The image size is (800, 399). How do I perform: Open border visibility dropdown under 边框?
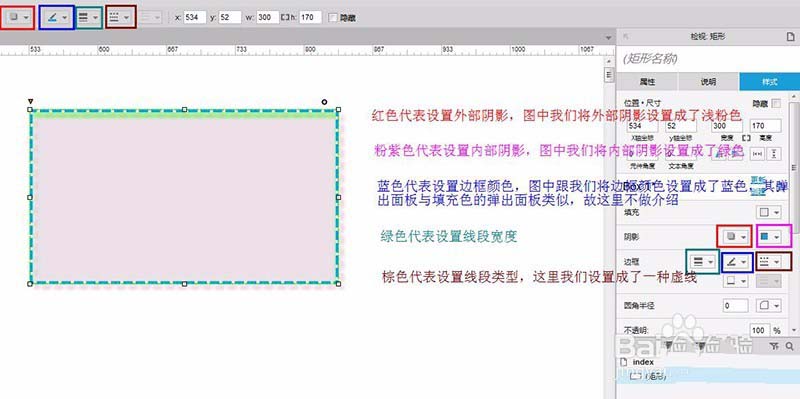click(736, 281)
